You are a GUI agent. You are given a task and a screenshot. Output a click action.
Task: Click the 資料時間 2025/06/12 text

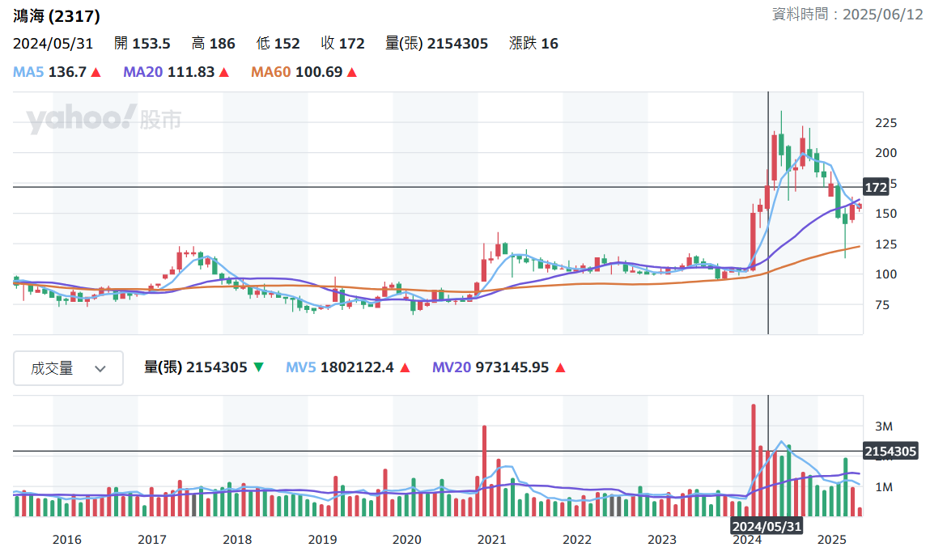[847, 15]
